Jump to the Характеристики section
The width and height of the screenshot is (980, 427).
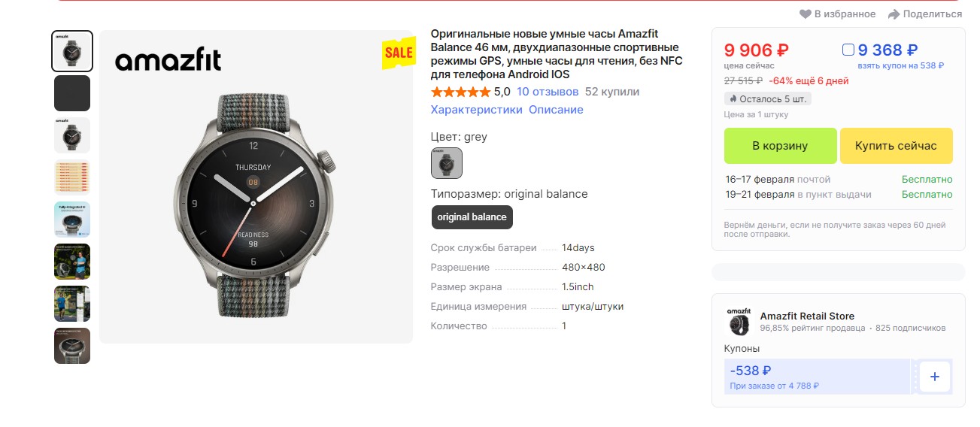click(x=476, y=110)
